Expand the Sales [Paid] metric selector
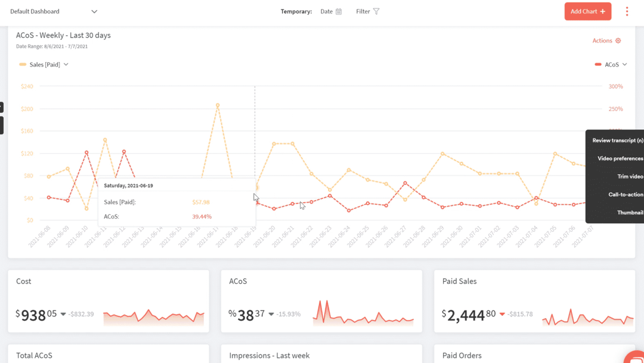 tap(65, 64)
